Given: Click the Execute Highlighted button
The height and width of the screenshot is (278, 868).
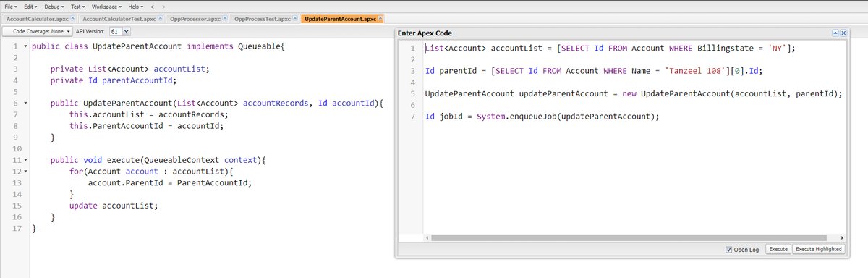Looking at the screenshot, I should pos(818,249).
